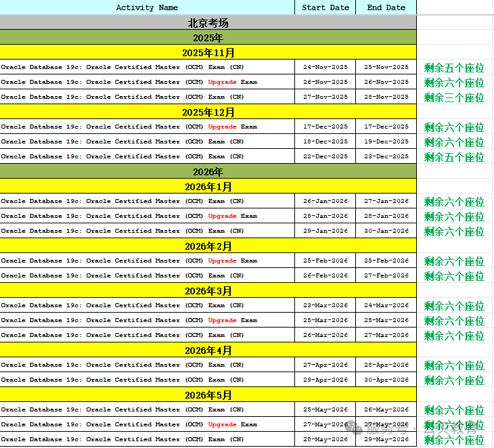Viewport: 494px width, 448px height.
Task: Click the yellow 2026年2月 month header
Action: [208, 246]
